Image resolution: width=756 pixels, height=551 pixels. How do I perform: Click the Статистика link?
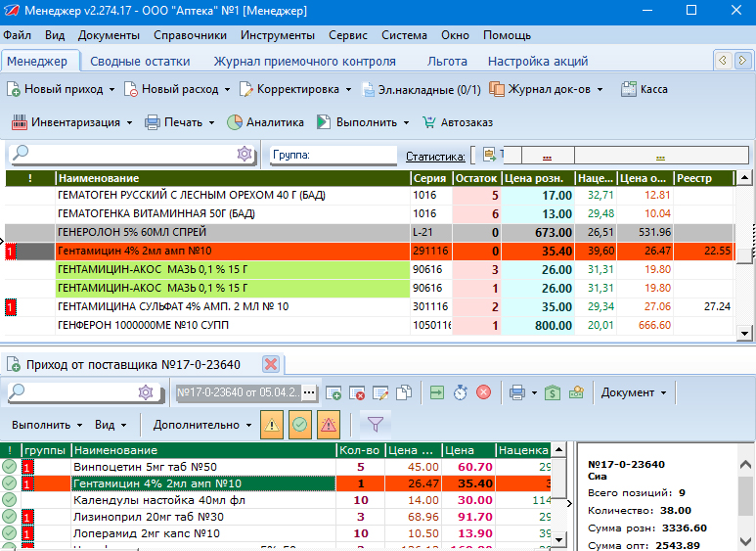point(435,156)
